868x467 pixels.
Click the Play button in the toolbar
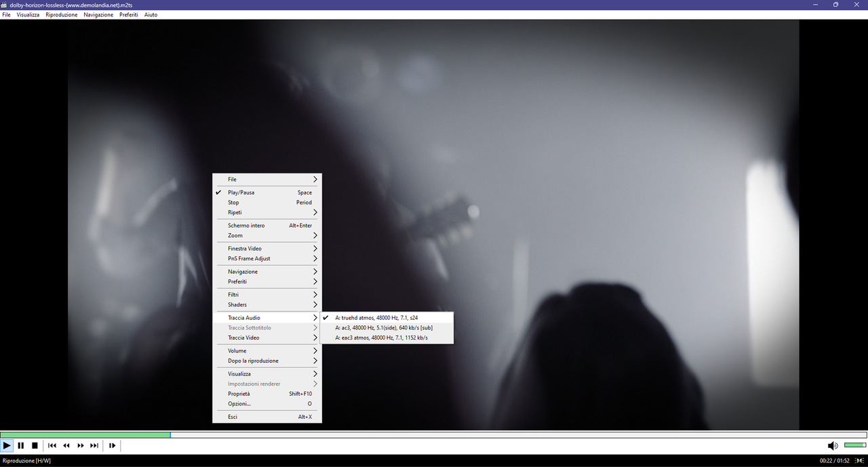tap(7, 445)
